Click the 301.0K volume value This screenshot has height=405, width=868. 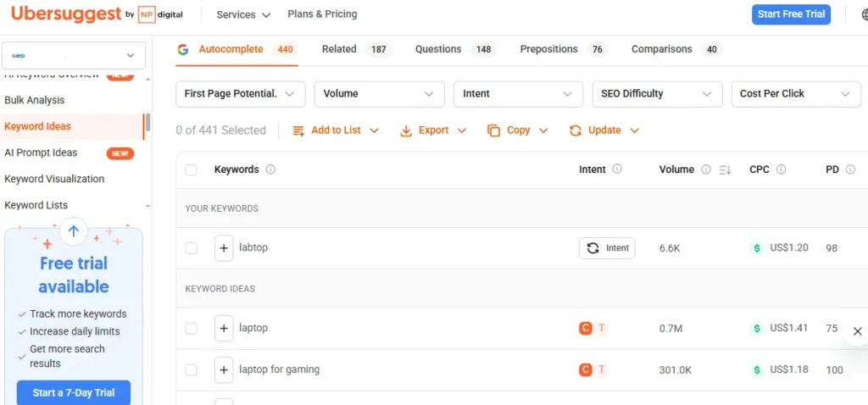click(x=676, y=370)
